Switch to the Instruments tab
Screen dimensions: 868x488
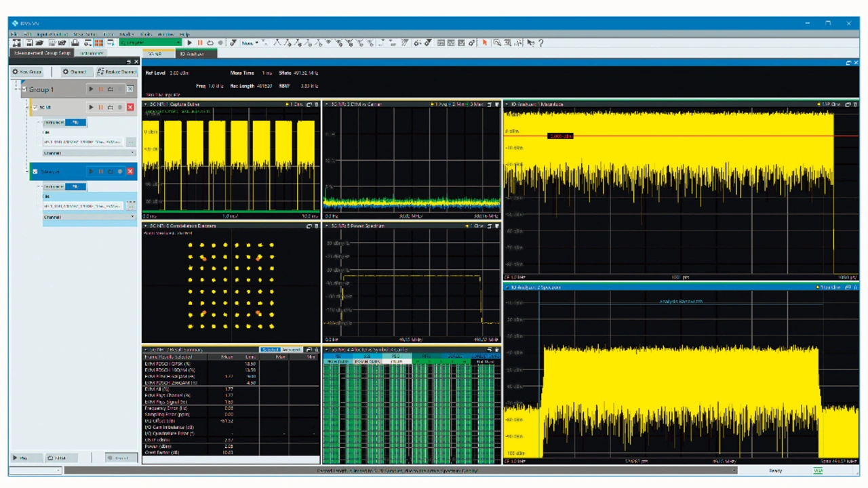point(91,53)
